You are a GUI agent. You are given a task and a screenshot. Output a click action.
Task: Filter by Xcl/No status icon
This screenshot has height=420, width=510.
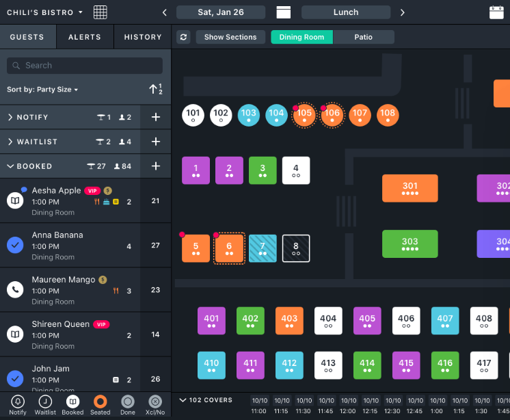(x=155, y=402)
